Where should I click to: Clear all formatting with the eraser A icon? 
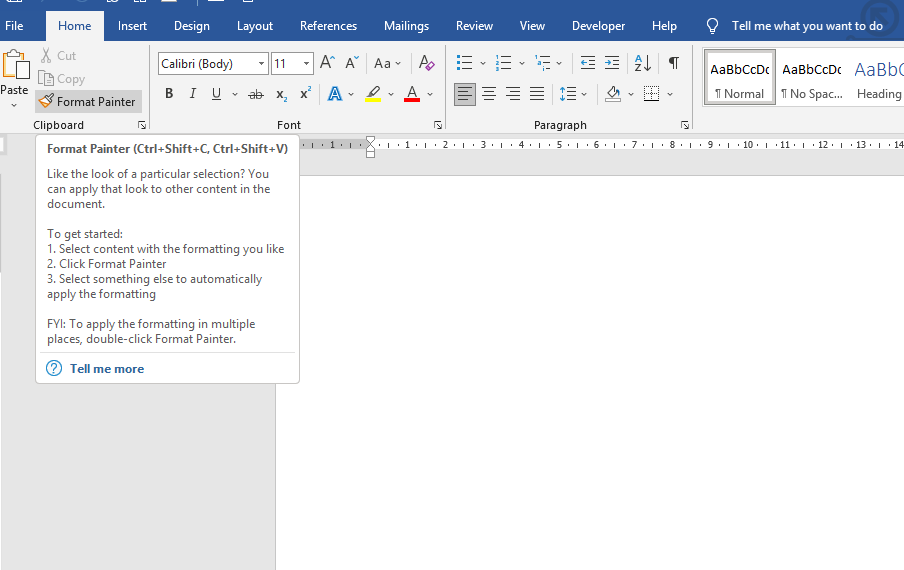(427, 63)
